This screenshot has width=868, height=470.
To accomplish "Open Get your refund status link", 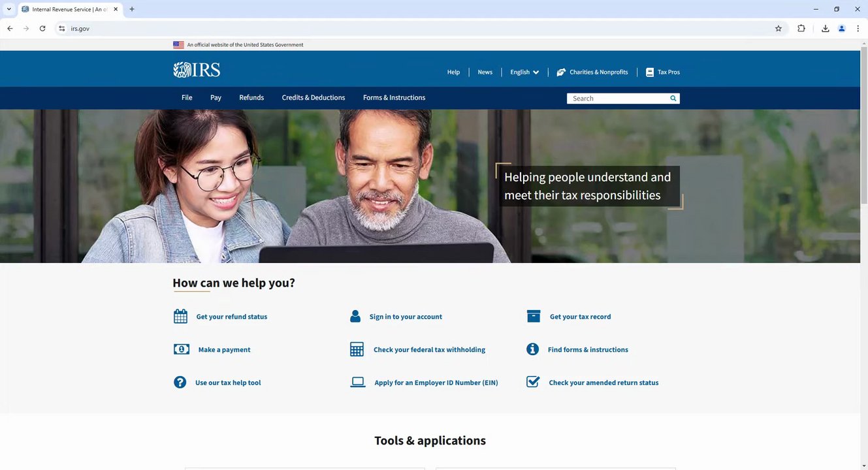I will pyautogui.click(x=232, y=317).
